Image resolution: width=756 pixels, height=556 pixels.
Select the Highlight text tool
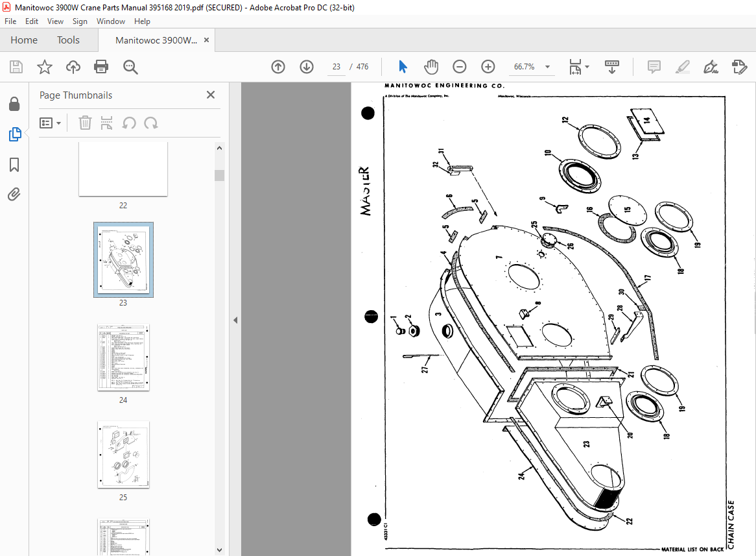point(682,67)
